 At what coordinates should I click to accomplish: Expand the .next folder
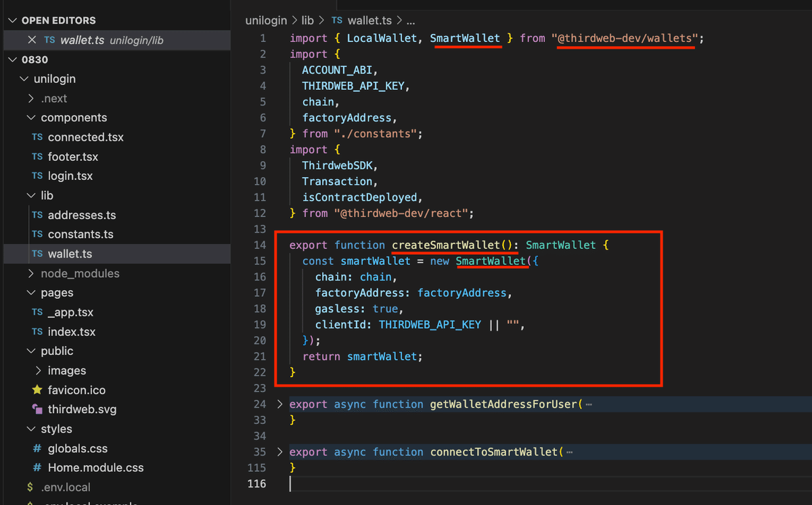coord(32,98)
